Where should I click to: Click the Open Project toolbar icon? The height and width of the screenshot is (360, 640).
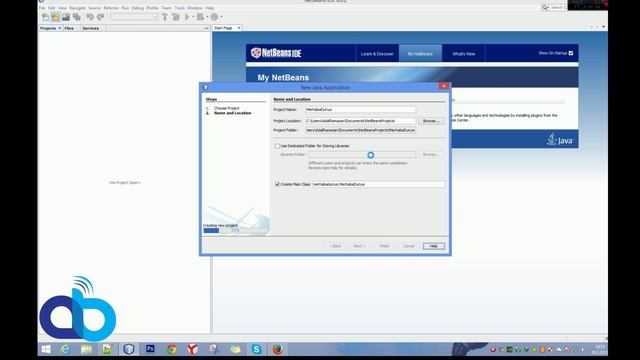(x=66, y=17)
